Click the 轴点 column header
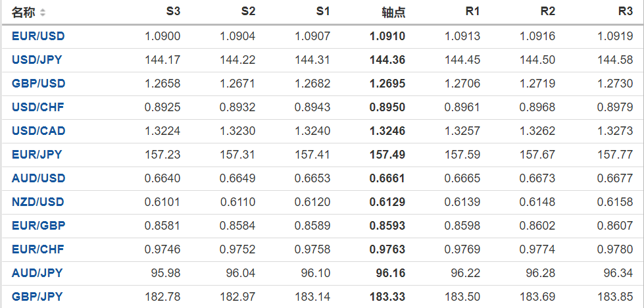Image resolution: width=644 pixels, height=308 pixels. pos(393,13)
